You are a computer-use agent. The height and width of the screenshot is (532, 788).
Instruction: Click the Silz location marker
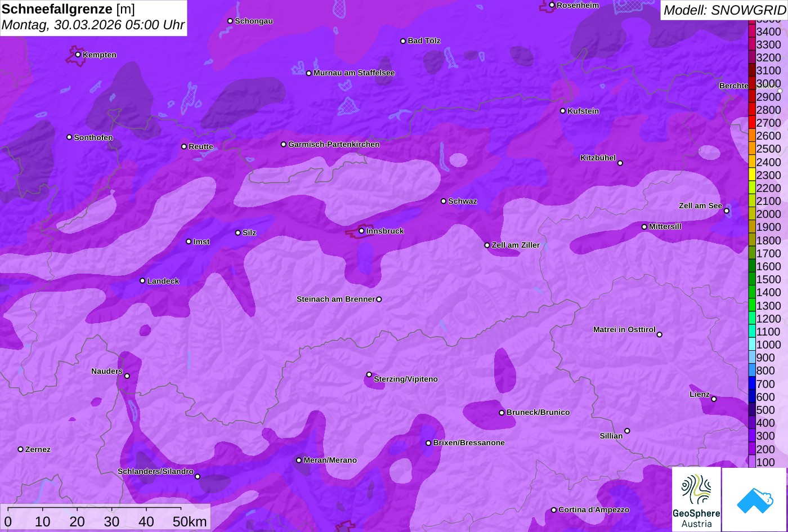pos(238,233)
